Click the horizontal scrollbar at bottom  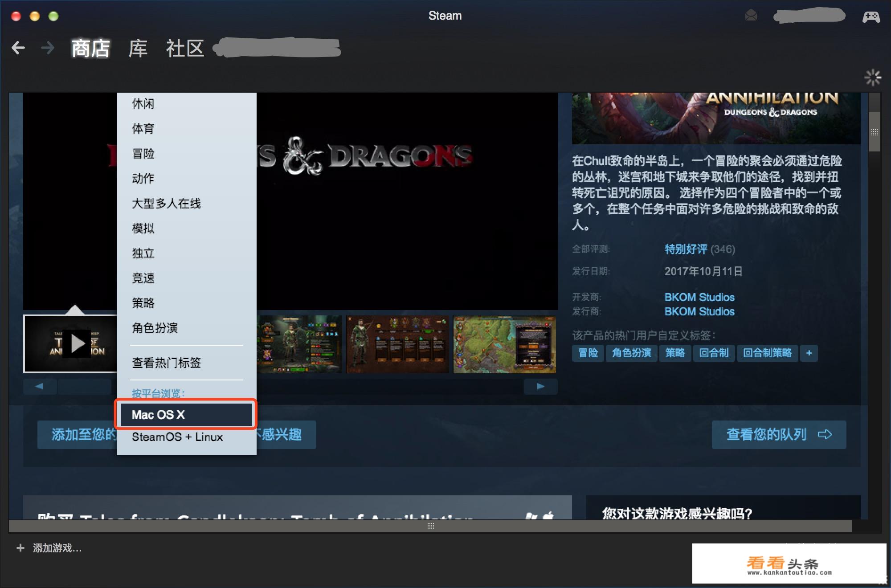coord(430,526)
